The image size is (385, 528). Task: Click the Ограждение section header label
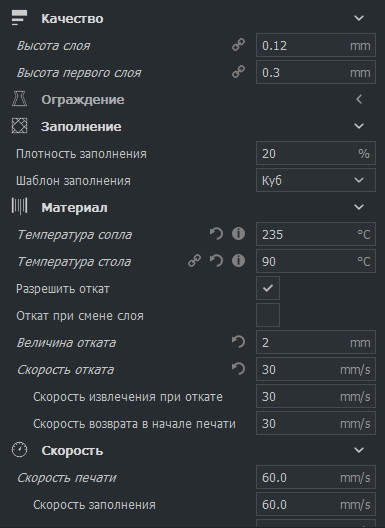[x=83, y=100]
